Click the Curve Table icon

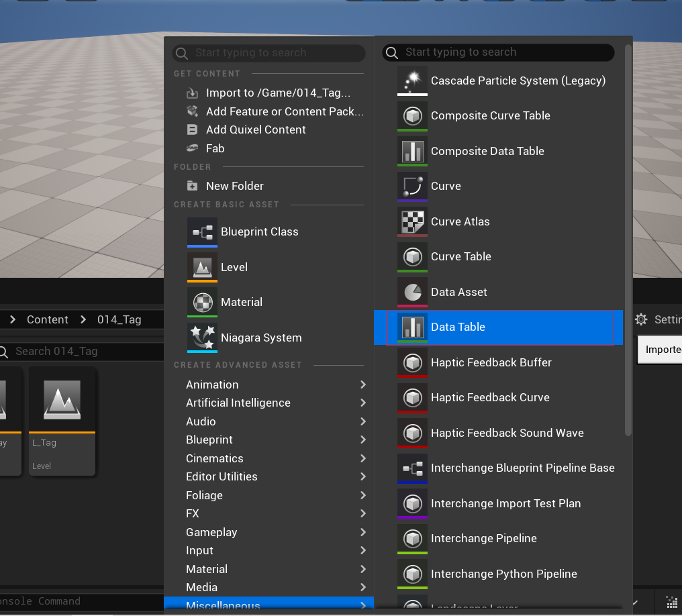pyautogui.click(x=412, y=256)
